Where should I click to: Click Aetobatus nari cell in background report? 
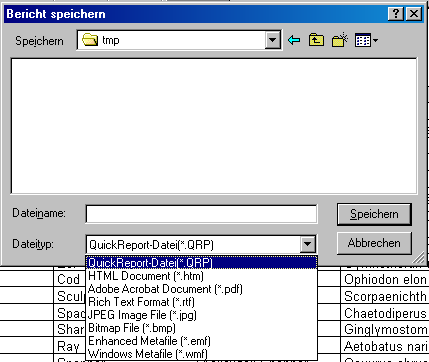(x=385, y=346)
